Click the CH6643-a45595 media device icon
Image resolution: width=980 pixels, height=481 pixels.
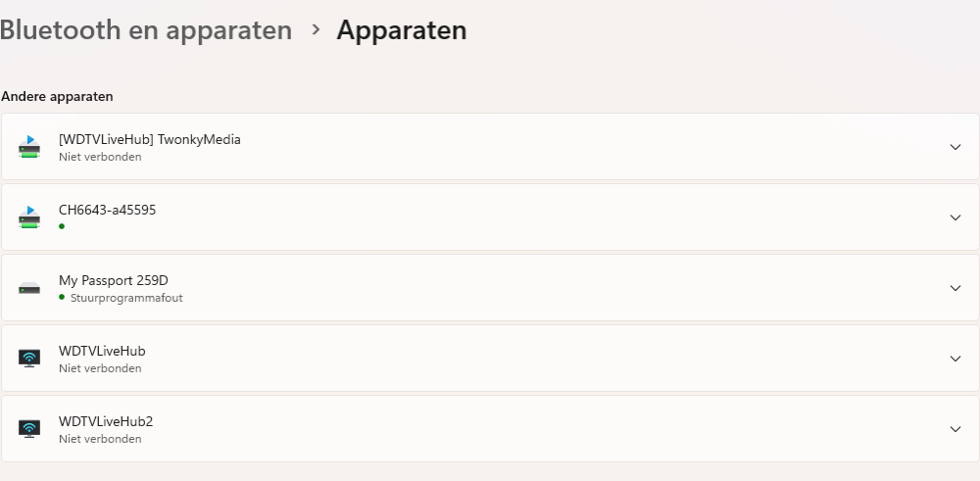[29, 217]
